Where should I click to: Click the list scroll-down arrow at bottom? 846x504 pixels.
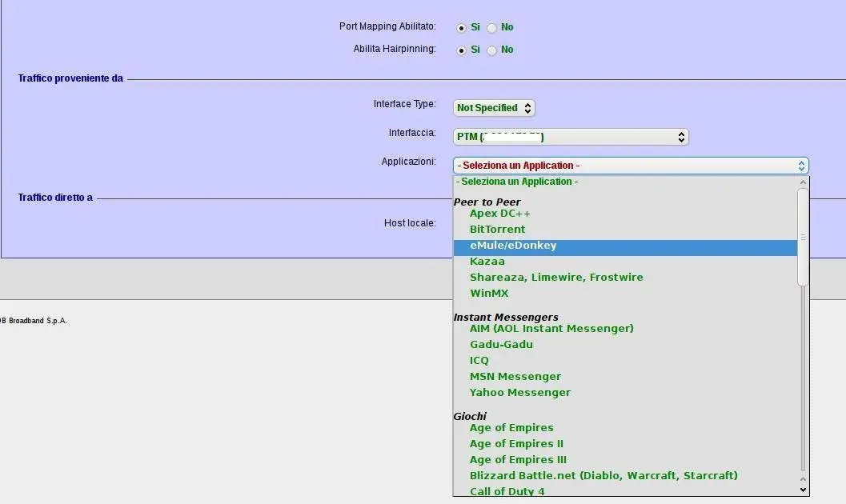pos(803,490)
